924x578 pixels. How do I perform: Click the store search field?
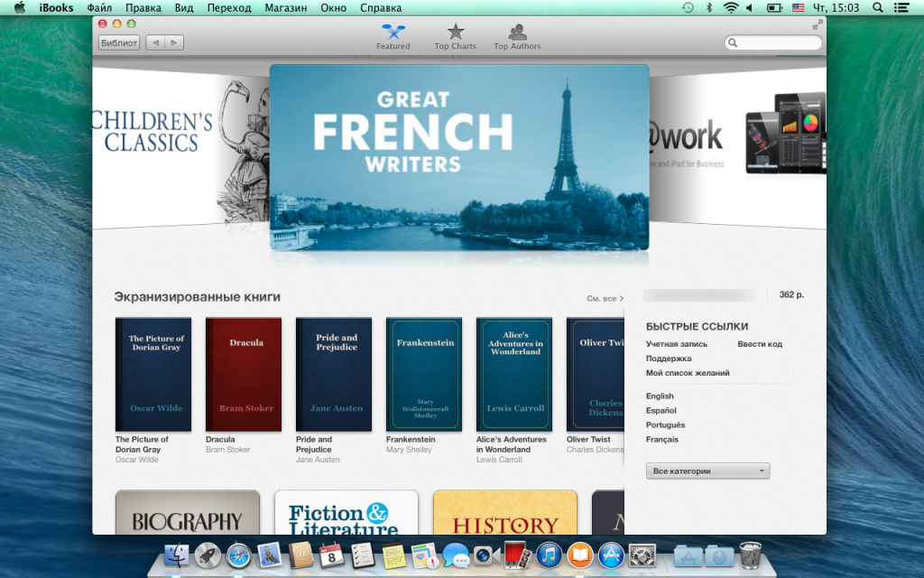773,42
